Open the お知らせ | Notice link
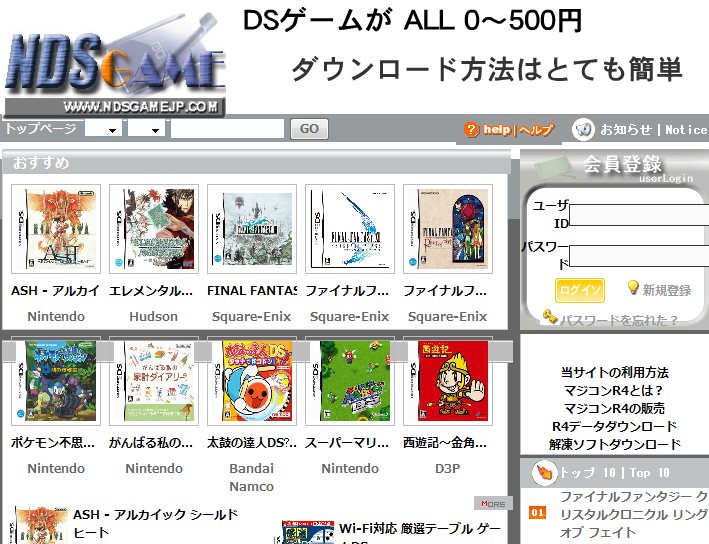This screenshot has height=544, width=709. (654, 130)
